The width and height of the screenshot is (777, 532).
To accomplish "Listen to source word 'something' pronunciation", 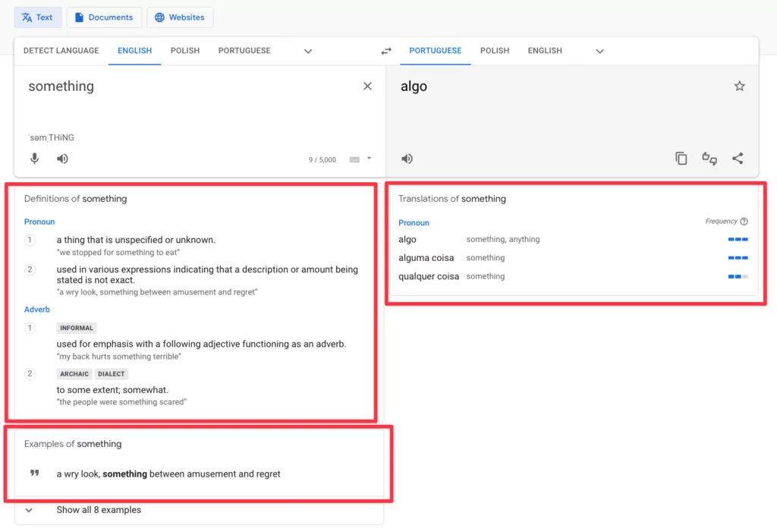I will 62,159.
